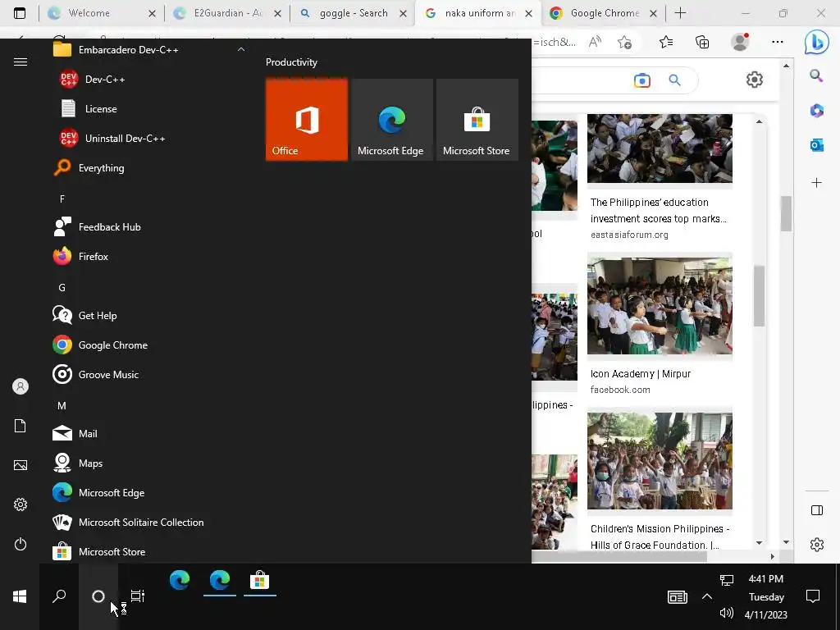This screenshot has height=630, width=840.
Task: Expand the Start menu hamburger navigation
Action: pyautogui.click(x=21, y=62)
